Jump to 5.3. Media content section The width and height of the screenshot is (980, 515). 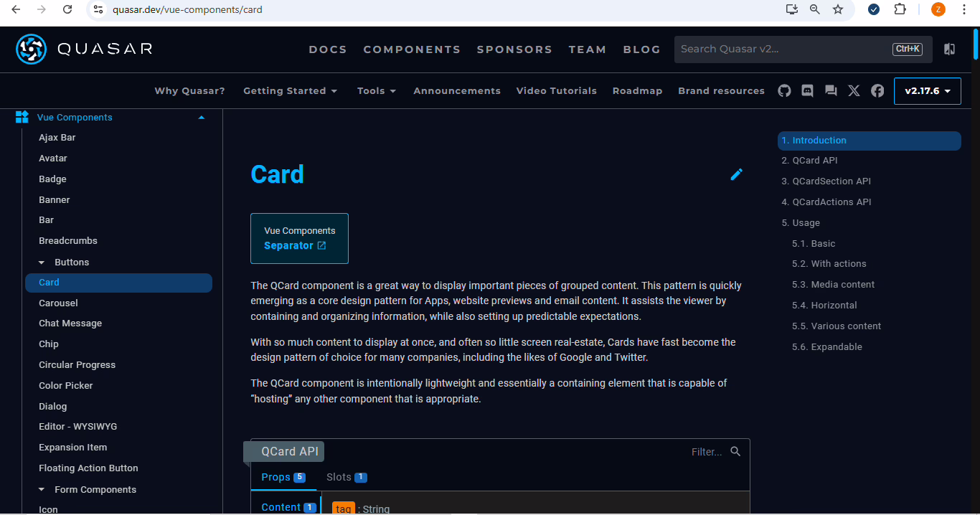[x=833, y=284]
